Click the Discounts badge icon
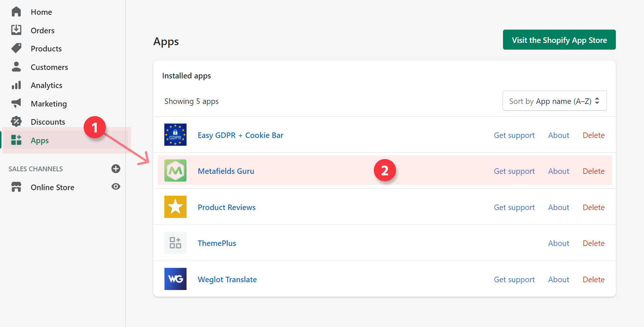Screen dimensions: 644x327 (x=16, y=121)
